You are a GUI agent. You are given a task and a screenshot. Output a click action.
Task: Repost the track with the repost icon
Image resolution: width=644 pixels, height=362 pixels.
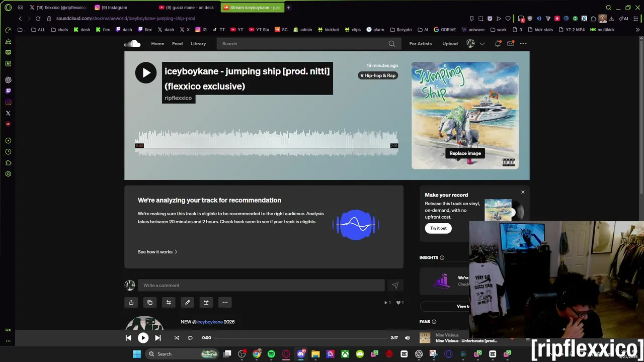169,303
